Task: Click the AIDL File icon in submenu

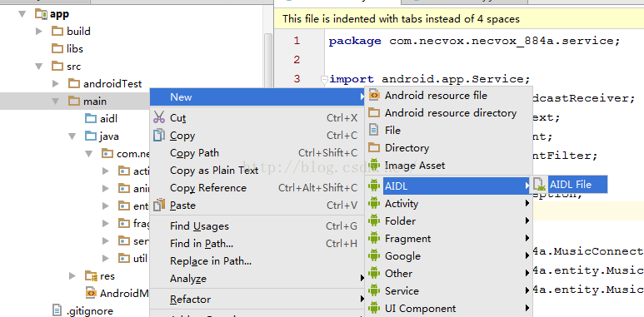Action: (x=541, y=185)
